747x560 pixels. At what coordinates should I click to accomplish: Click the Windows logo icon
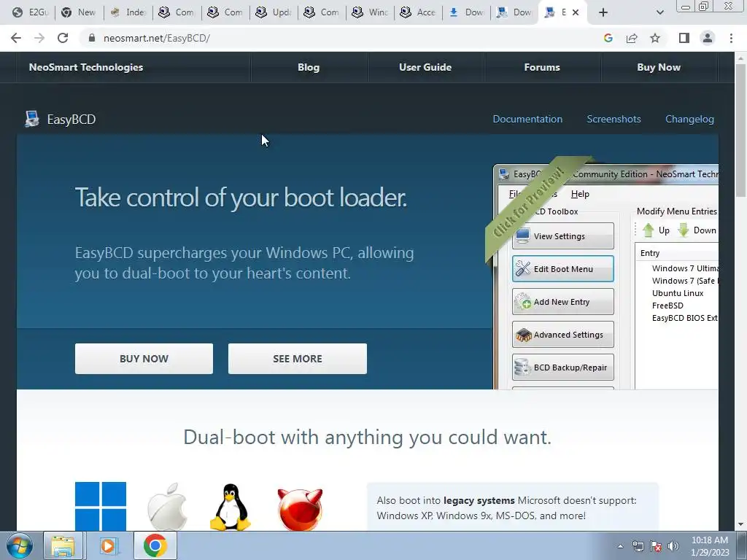[101, 506]
